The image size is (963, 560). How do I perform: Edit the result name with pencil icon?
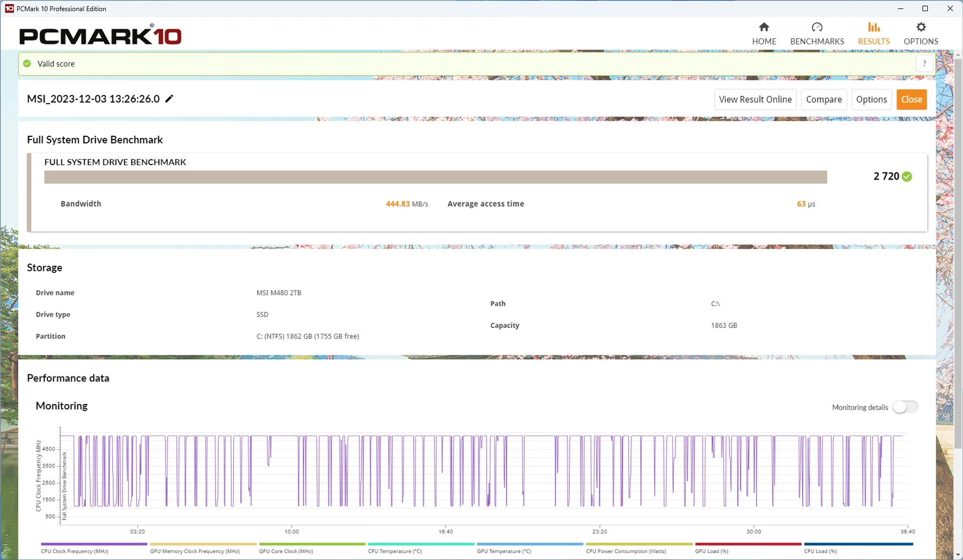point(170,99)
